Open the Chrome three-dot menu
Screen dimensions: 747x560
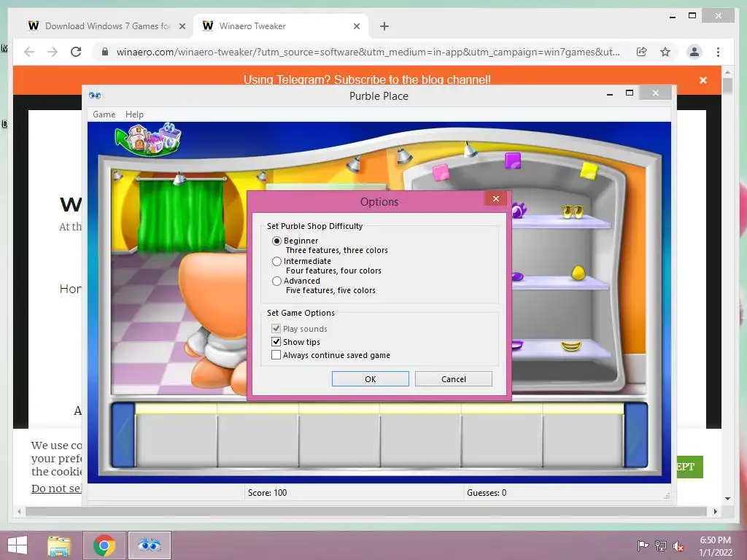tap(718, 52)
